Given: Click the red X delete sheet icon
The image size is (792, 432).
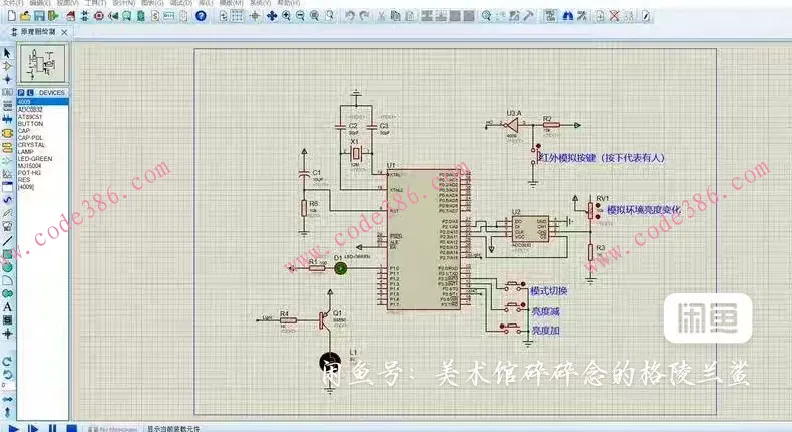Looking at the screenshot, I should coord(614,16).
